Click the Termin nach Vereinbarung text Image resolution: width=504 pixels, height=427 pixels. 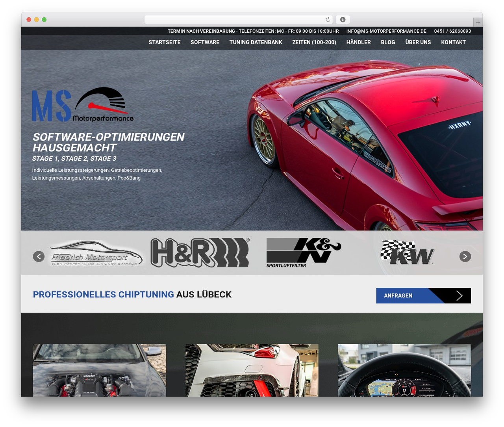pyautogui.click(x=201, y=31)
